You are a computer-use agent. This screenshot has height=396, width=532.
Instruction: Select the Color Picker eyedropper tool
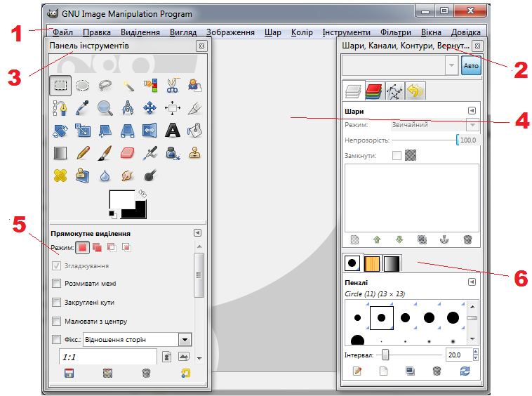pos(82,108)
